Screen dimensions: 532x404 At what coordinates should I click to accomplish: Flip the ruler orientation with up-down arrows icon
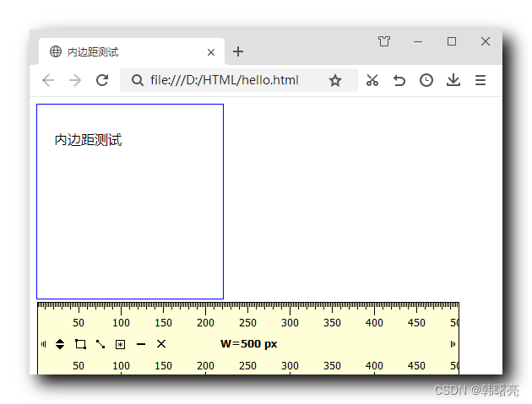[x=60, y=344]
